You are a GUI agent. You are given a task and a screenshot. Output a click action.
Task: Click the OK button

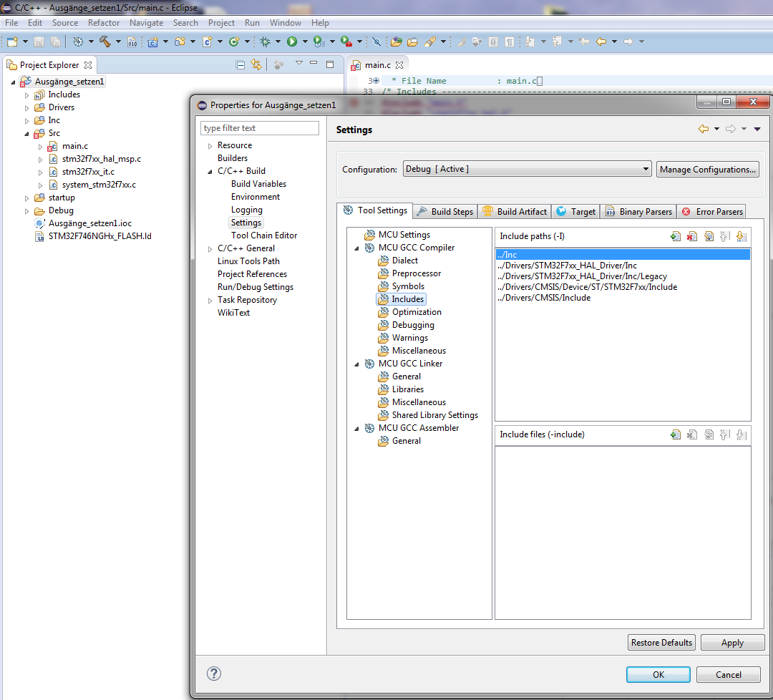tap(658, 674)
